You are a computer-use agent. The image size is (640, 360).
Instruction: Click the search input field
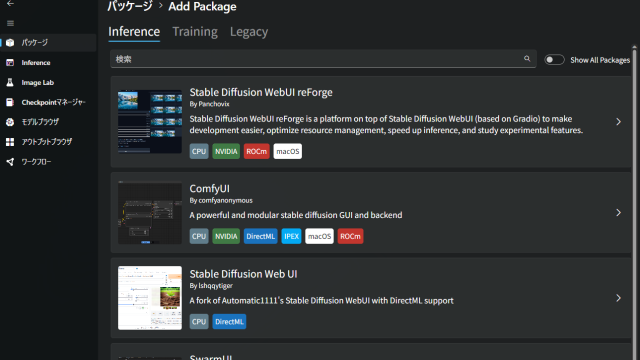(x=323, y=59)
